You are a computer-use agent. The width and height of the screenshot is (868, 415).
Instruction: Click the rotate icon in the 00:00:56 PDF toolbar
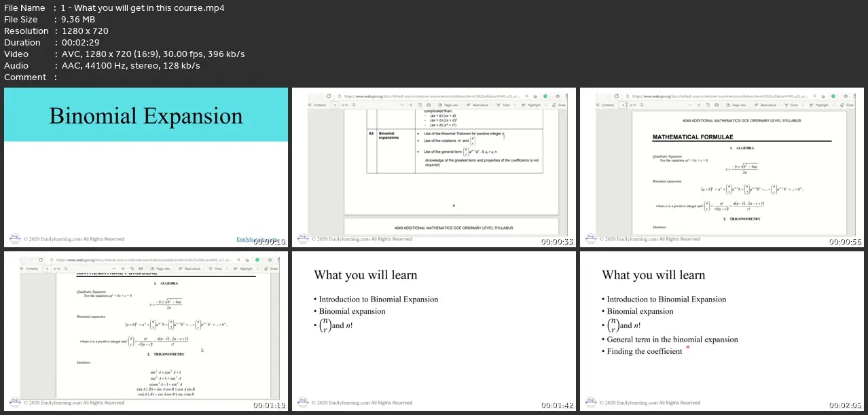(708, 105)
